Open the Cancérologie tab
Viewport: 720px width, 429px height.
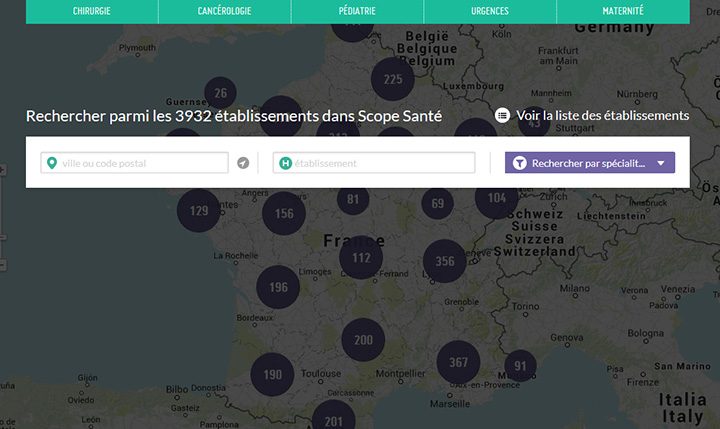pyautogui.click(x=225, y=11)
